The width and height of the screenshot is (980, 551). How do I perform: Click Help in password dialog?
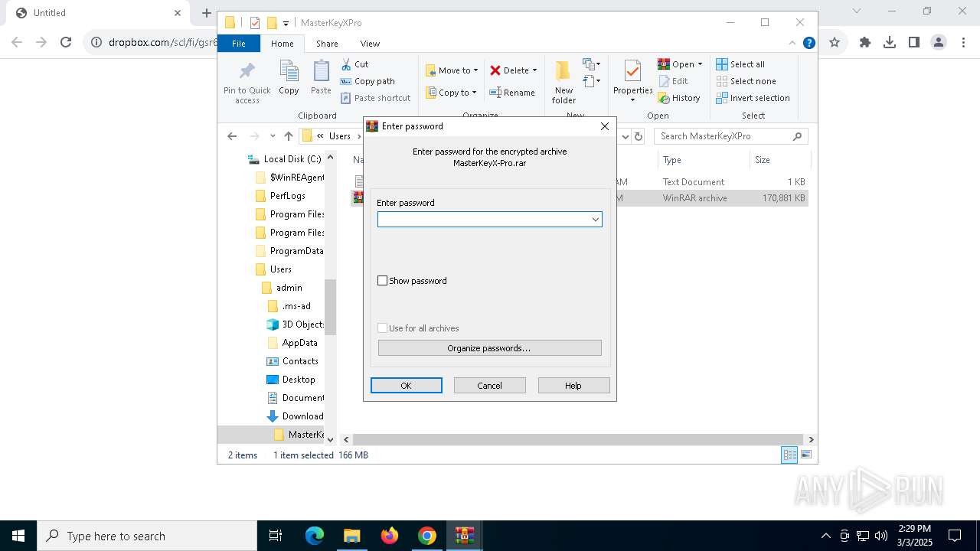tap(573, 386)
